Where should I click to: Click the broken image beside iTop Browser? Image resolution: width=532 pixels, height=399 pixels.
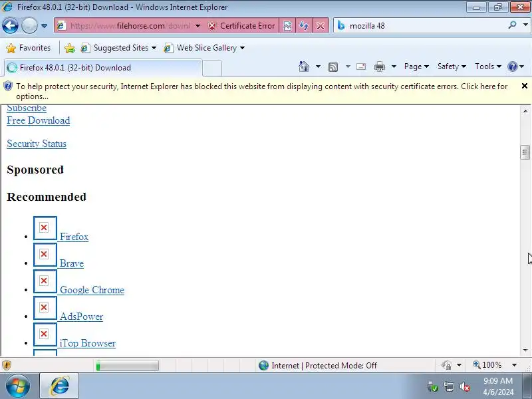pyautogui.click(x=45, y=334)
